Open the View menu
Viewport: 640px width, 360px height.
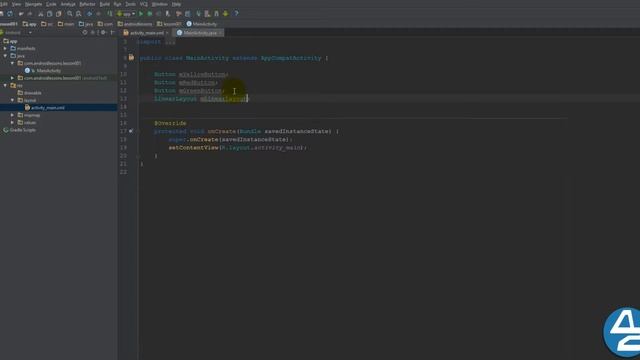pos(16,4)
